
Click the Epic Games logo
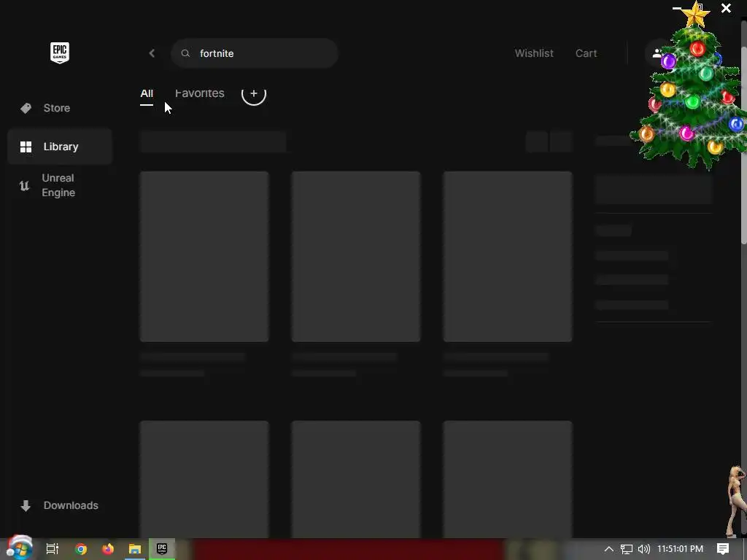point(60,52)
